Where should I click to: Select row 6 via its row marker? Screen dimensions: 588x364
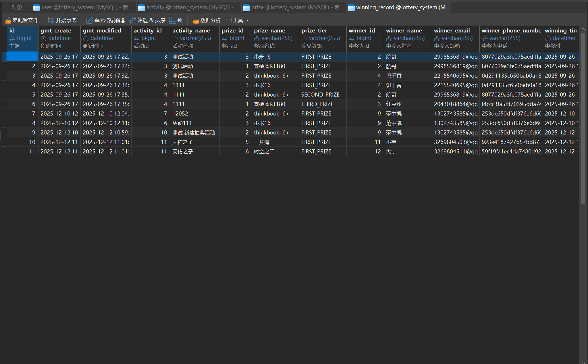coord(5,104)
